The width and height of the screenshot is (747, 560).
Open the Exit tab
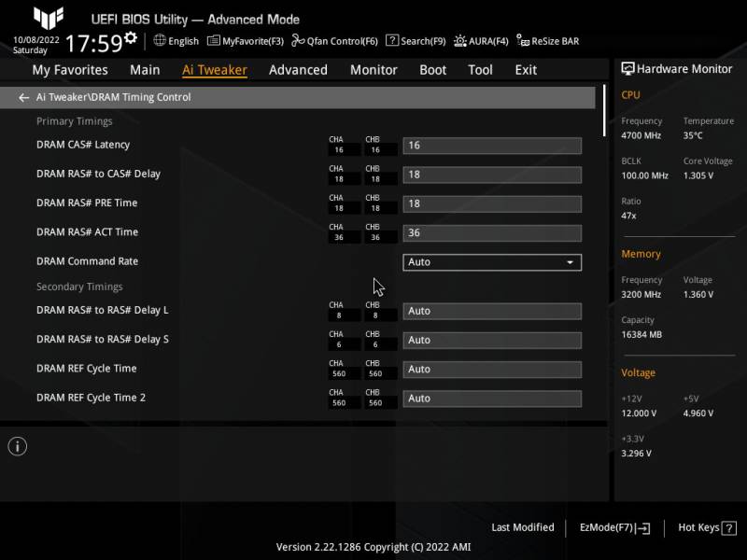[526, 70]
